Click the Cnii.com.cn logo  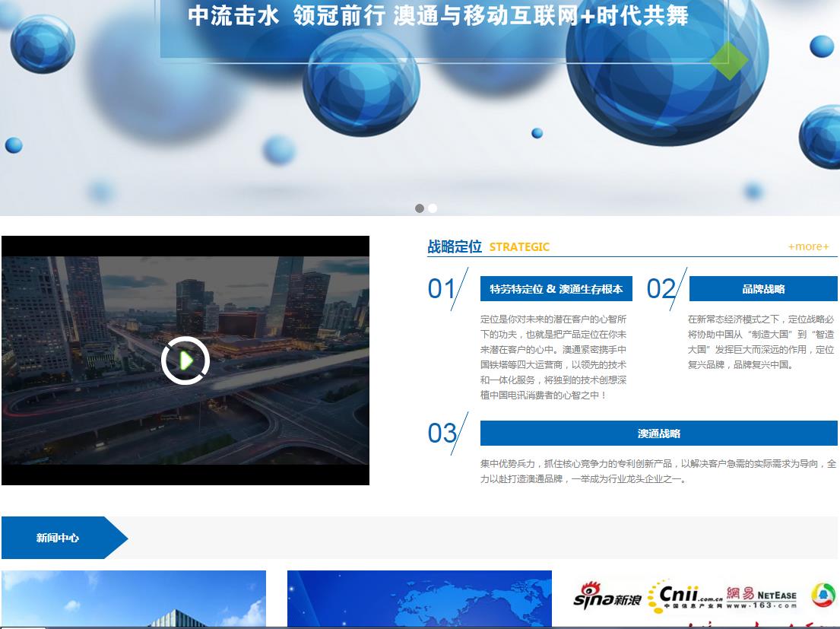click(x=685, y=596)
